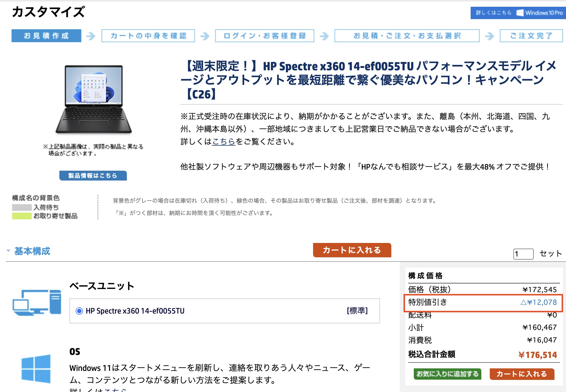Click the 消費税 ¥16,047 value
Viewport: 566px width, 392px height.
coord(542,340)
